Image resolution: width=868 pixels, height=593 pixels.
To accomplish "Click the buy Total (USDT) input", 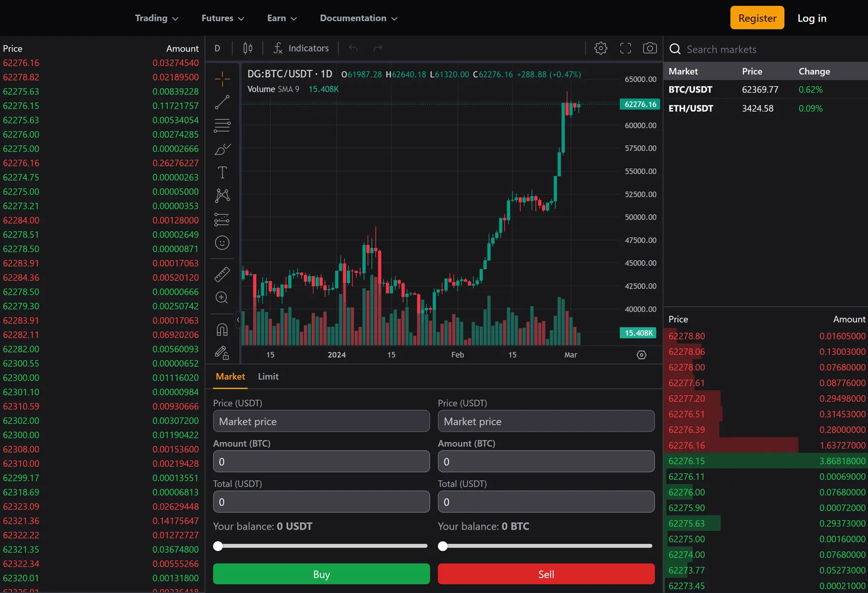I will tap(321, 502).
